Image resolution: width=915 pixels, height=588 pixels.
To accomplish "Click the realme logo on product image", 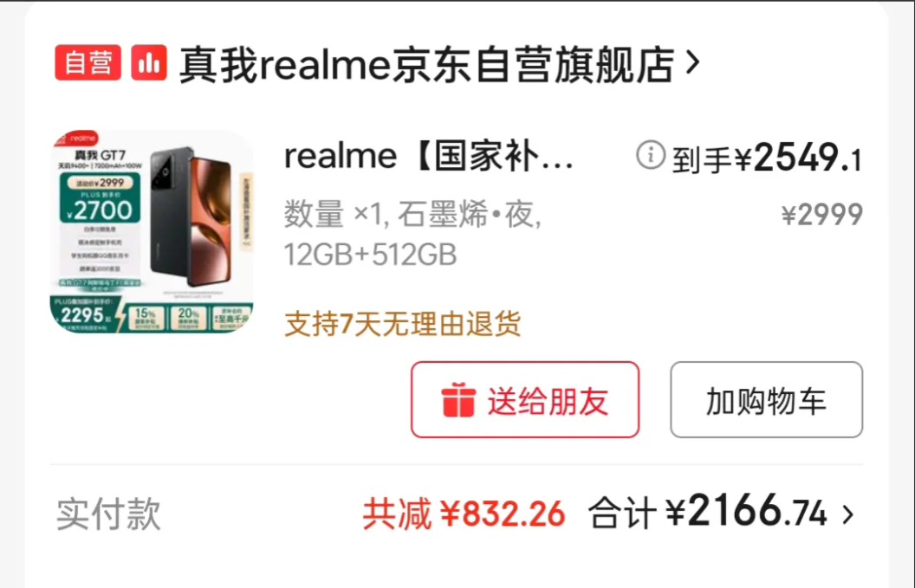I will click(81, 139).
